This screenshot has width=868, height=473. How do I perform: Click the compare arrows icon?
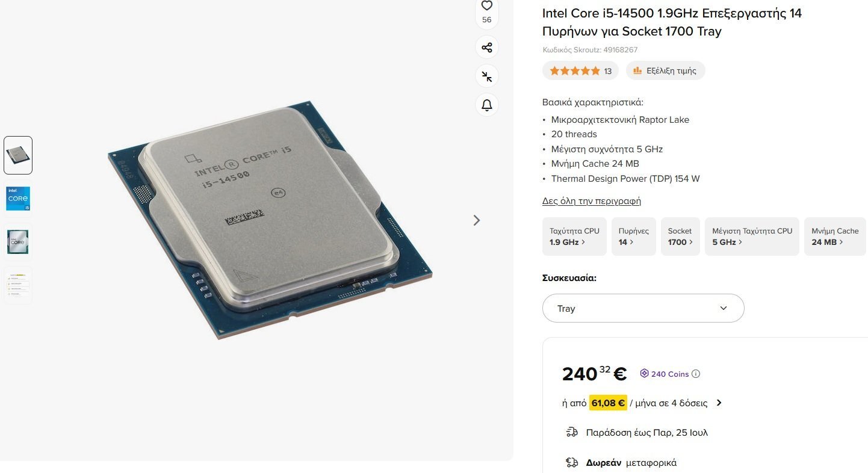point(487,76)
